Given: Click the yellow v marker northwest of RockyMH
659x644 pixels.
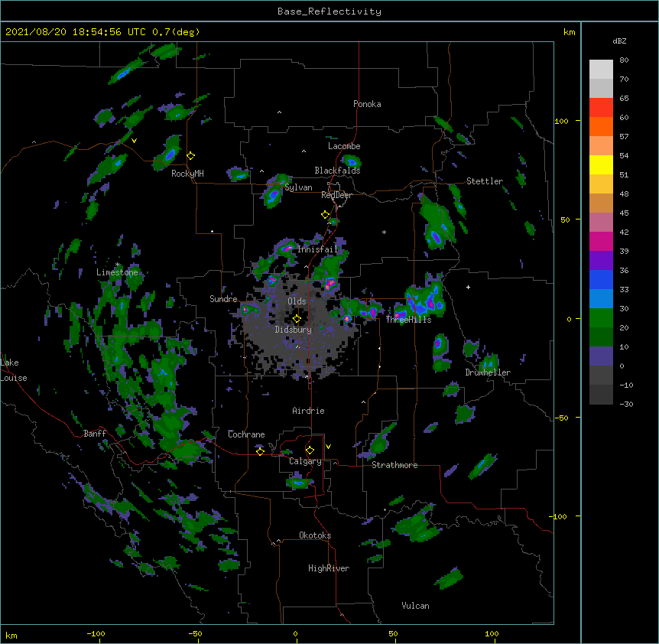Looking at the screenshot, I should 134,141.
